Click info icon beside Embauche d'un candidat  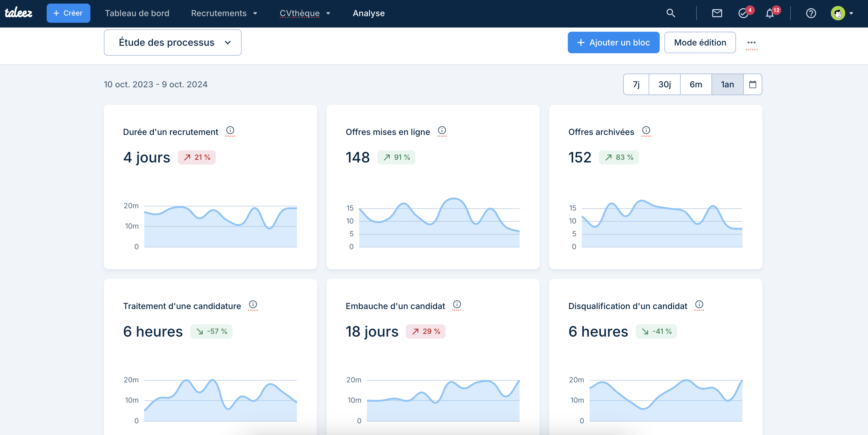(x=456, y=304)
